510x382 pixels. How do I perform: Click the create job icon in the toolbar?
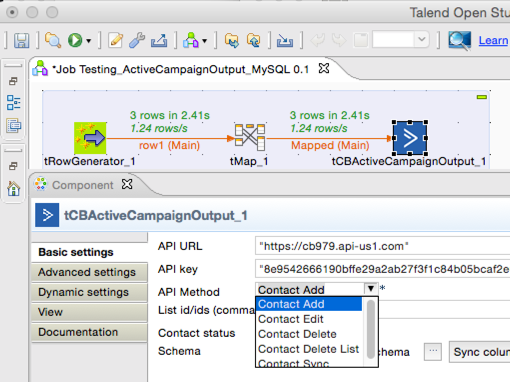point(191,40)
